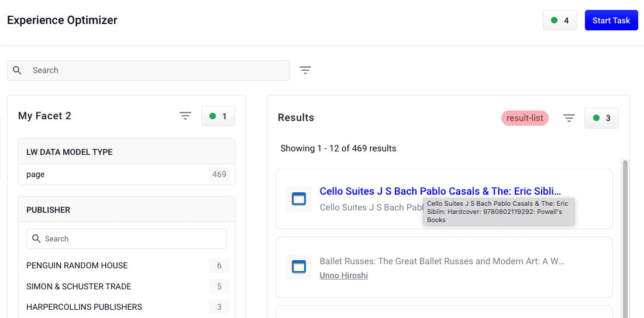The image size is (644, 318).
Task: Filter by PENGUIN RANDOM HOUSE publisher
Action: pyautogui.click(x=77, y=265)
